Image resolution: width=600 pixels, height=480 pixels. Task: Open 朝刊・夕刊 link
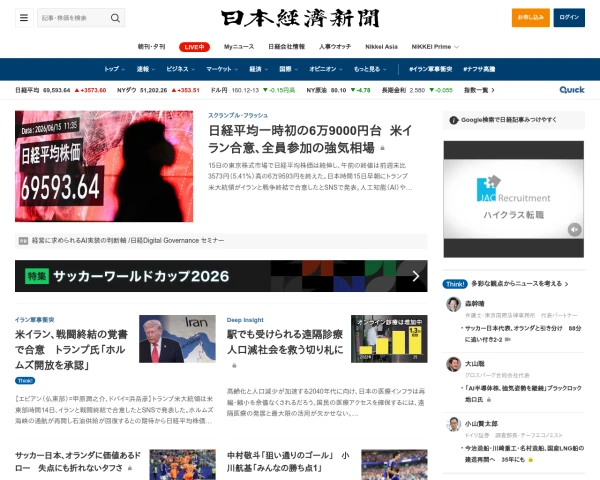pos(151,47)
